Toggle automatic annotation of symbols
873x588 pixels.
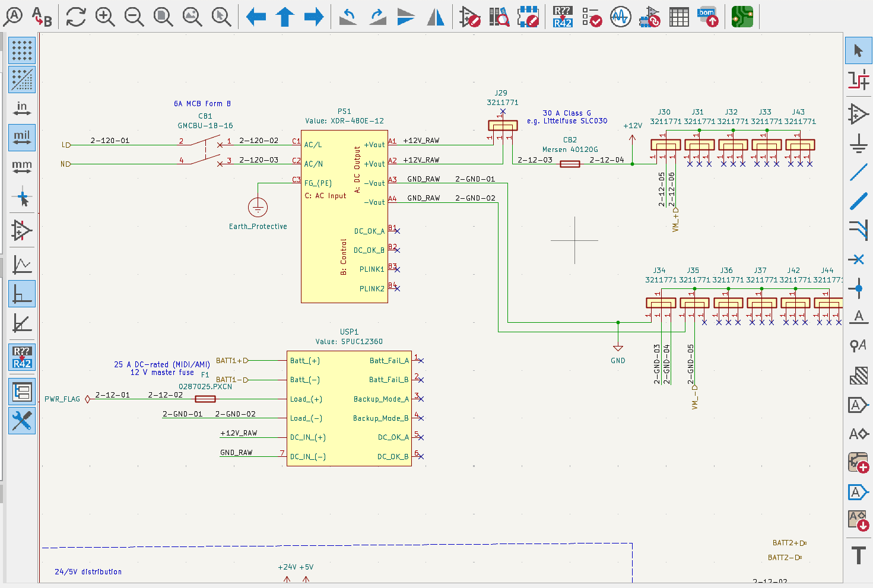click(x=22, y=357)
